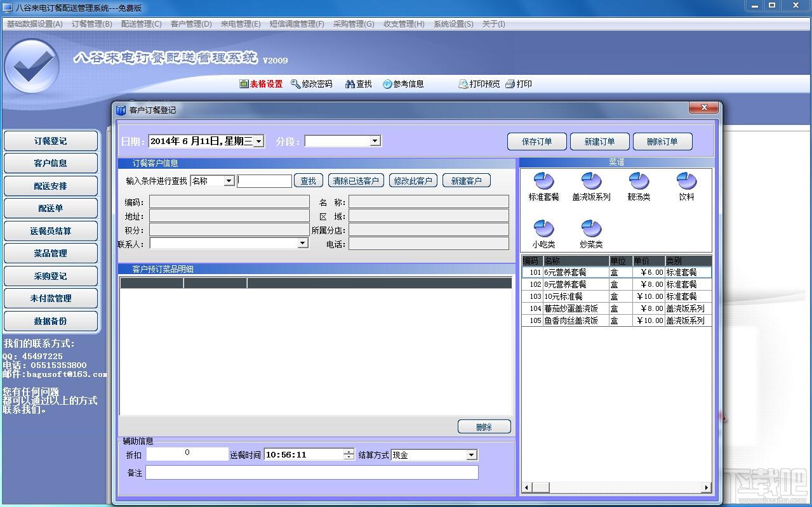Open 订餐登记 from the sidebar
The height and width of the screenshot is (507, 812).
[51, 141]
